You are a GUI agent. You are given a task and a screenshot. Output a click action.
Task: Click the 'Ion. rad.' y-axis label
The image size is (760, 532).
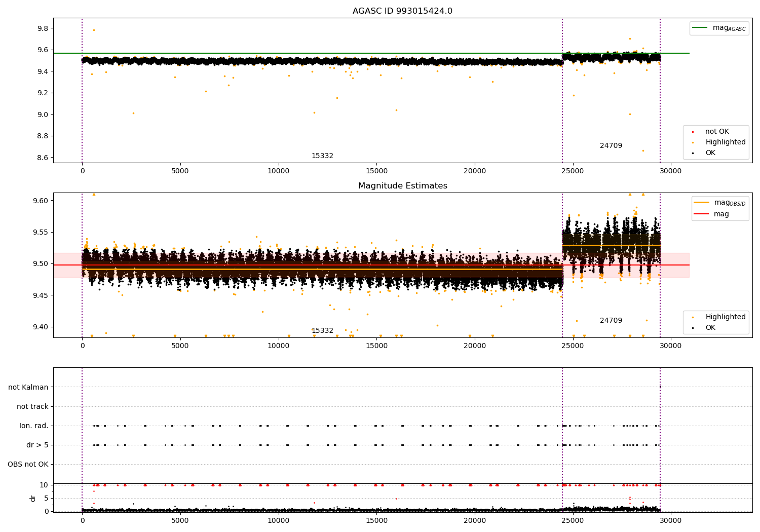[x=34, y=426]
